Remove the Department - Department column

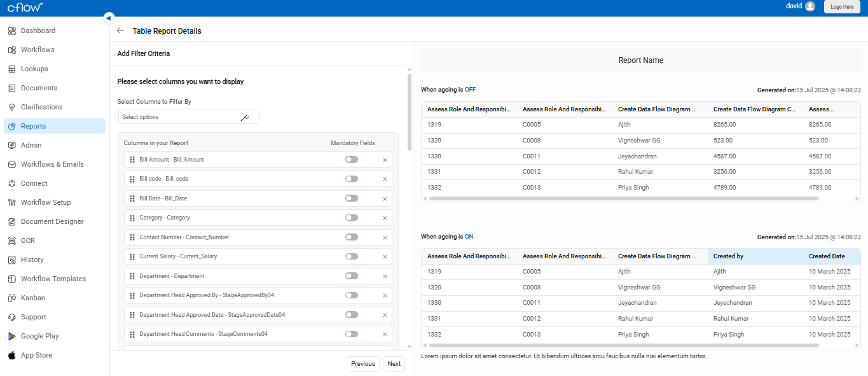385,276
